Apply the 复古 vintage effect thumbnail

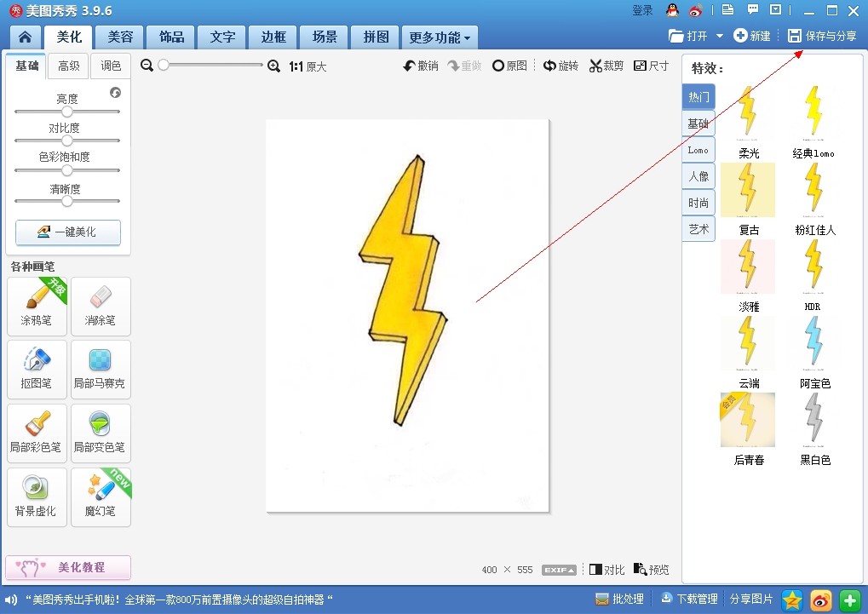pyautogui.click(x=748, y=190)
